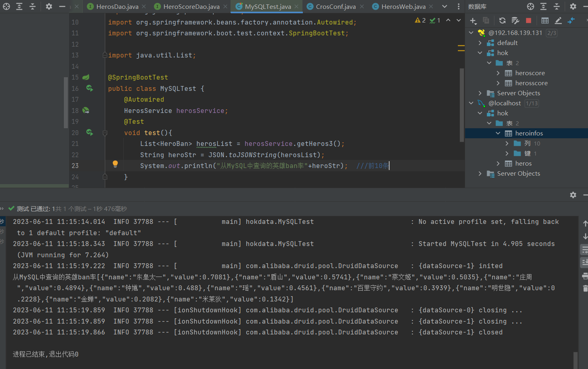Click the yellow light bulb on line 23

point(115,164)
